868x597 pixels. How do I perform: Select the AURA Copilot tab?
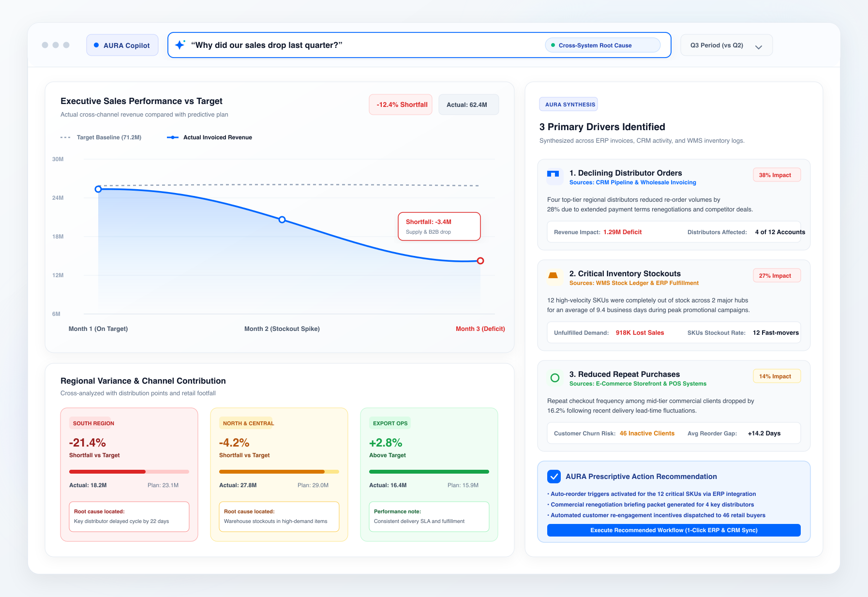click(122, 45)
